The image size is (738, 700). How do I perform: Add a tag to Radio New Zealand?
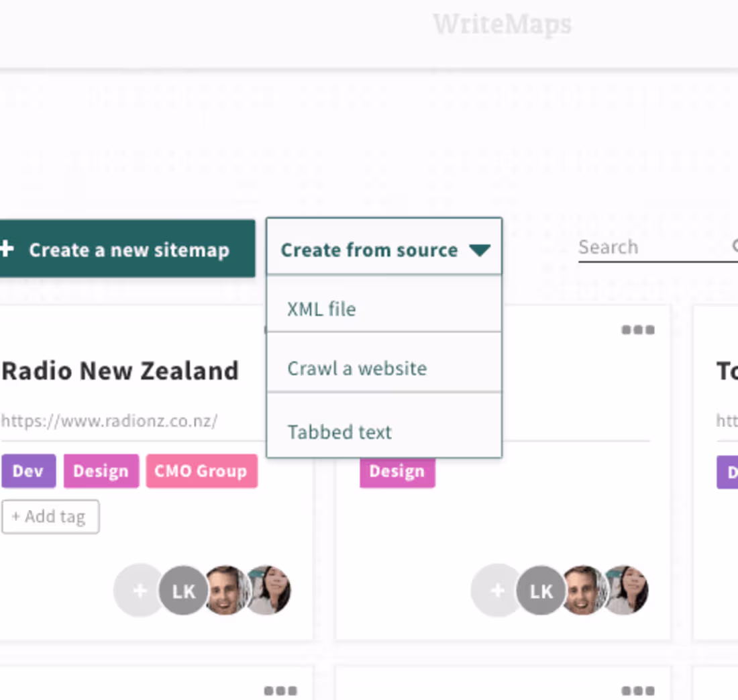(50, 517)
